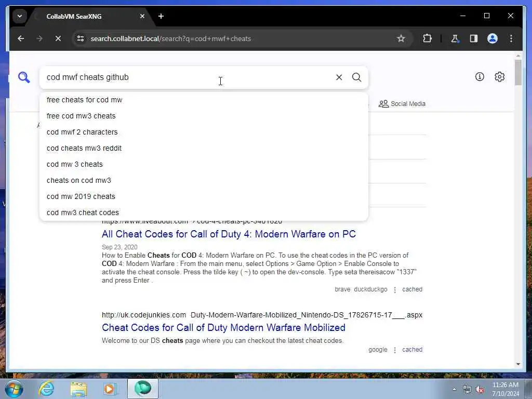Screen dimensions: 532x399
Task: Choose suggestion 'cod mwf 2 characters'
Action: tap(204, 132)
